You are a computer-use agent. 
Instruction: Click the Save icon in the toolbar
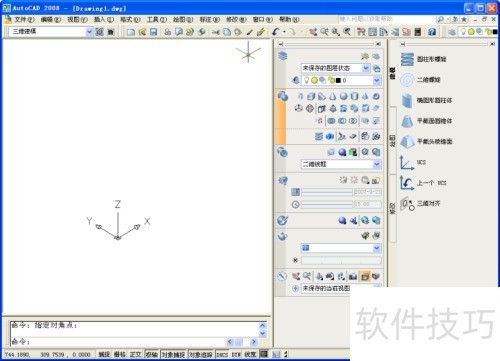(153, 32)
